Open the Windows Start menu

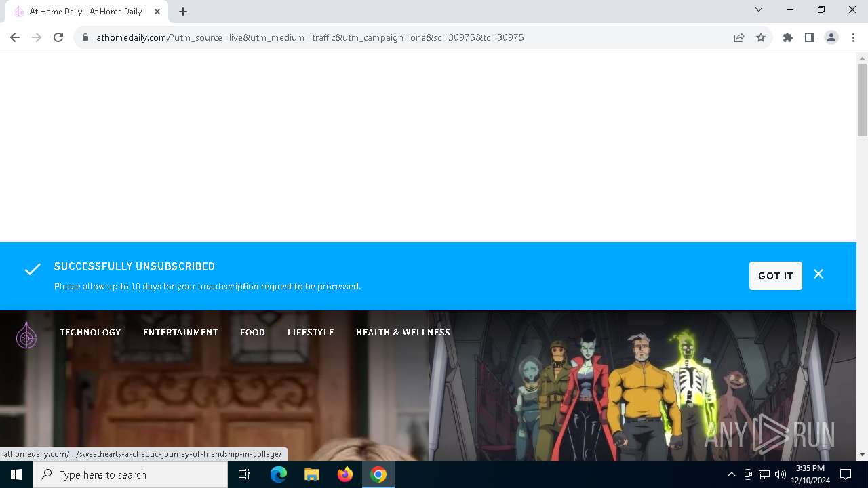tap(16, 474)
